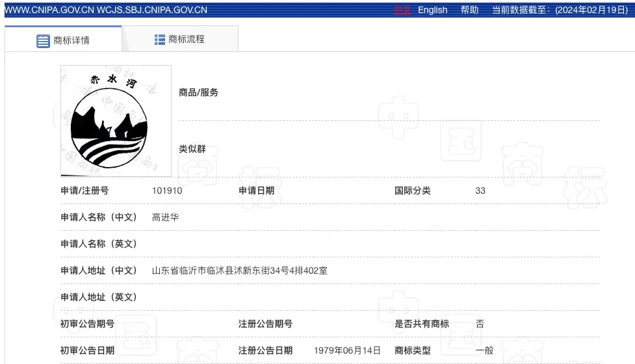The width and height of the screenshot is (635, 364).
Task: Click the 商标详情 tab list icon
Action: (x=43, y=41)
